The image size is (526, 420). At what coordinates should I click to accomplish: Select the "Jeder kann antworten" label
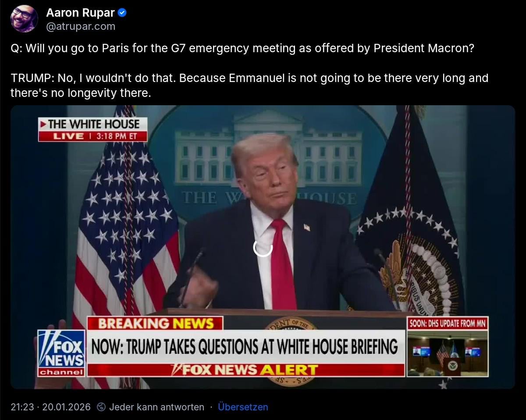coord(156,407)
